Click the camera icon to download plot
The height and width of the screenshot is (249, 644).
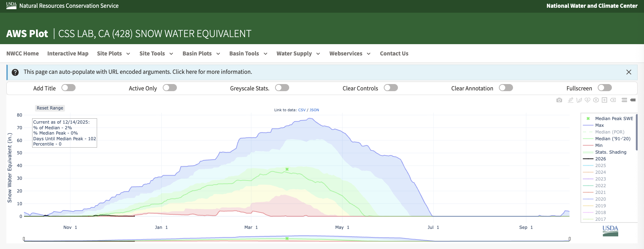coord(559,100)
